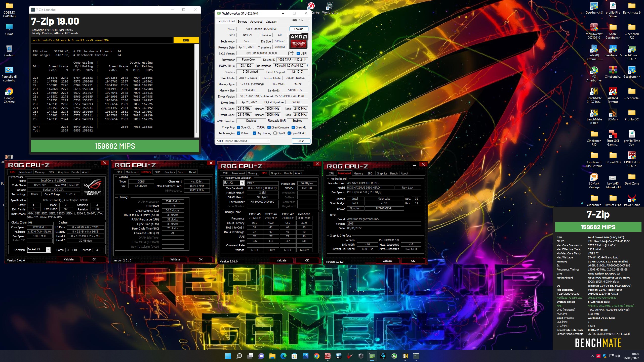Open GPU-Z hamburger menu icon

pyautogui.click(x=307, y=20)
